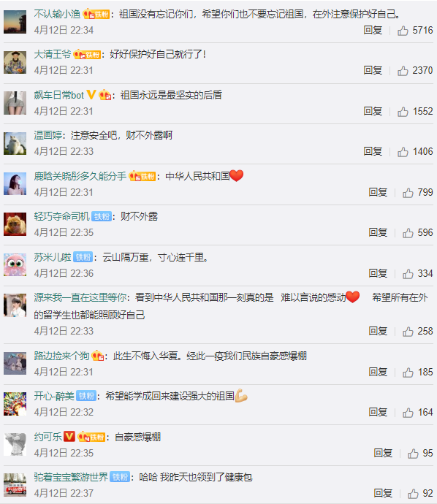Click the orange V badge of 飙车日常bot
The height and width of the screenshot is (504, 437).
(x=91, y=94)
